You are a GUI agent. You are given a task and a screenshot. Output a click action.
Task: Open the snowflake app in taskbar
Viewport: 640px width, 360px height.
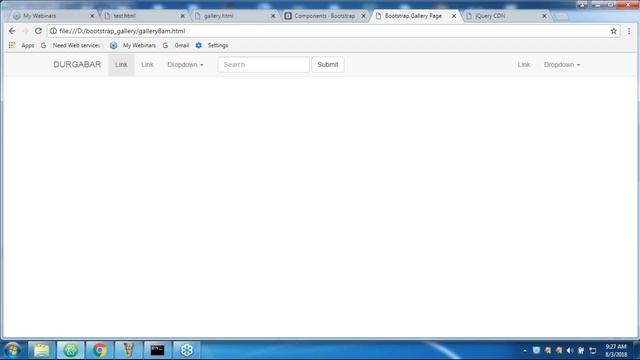coord(187,350)
